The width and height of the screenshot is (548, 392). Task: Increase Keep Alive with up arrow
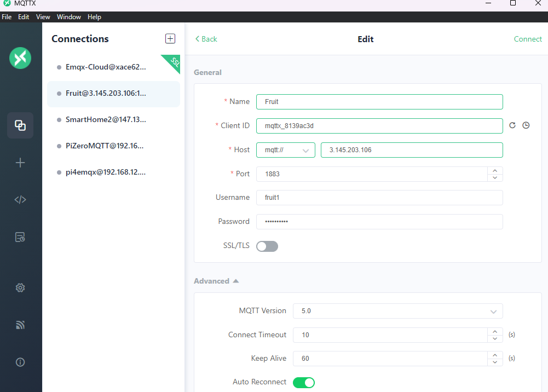tap(495, 355)
